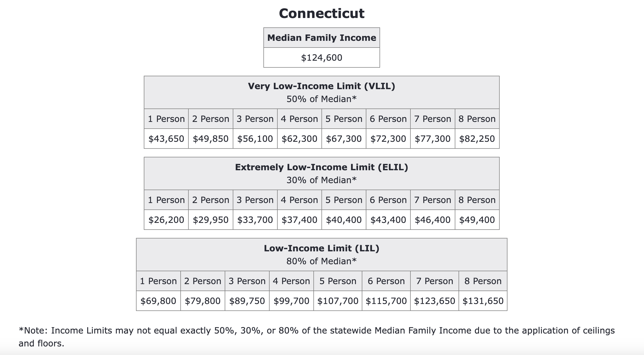This screenshot has width=644, height=355.
Task: Select the $131,650 LIL 8 Person value
Action: (x=483, y=301)
